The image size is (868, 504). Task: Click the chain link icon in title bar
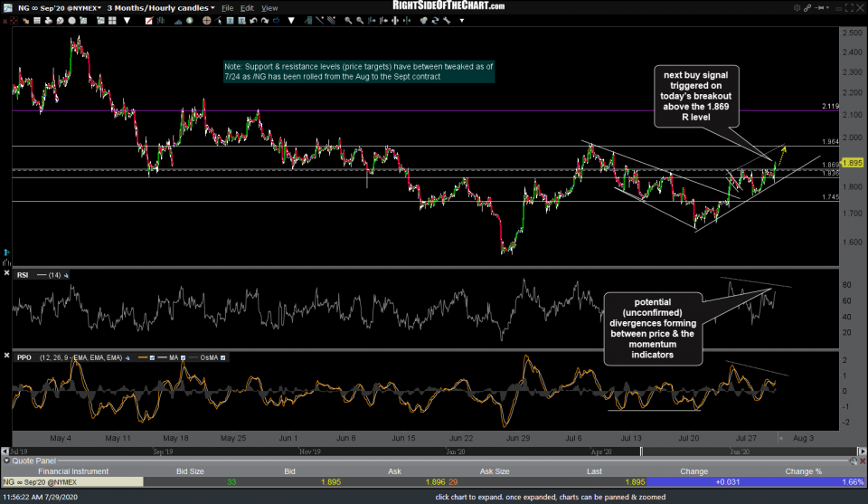(807, 7)
